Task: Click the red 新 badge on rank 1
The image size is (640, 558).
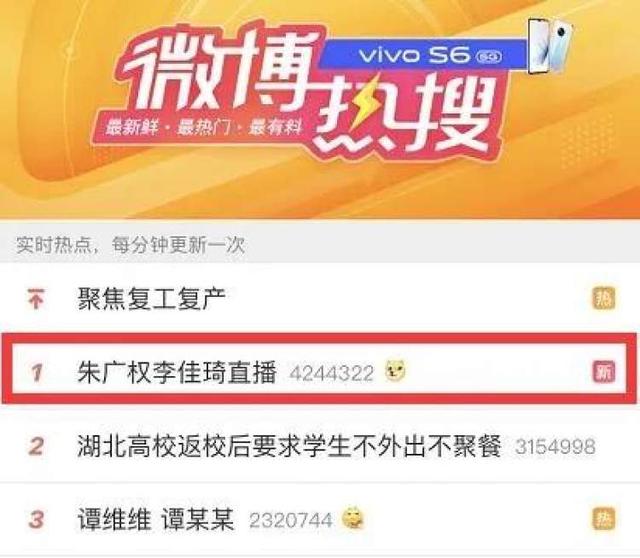Action: pyautogui.click(x=604, y=371)
